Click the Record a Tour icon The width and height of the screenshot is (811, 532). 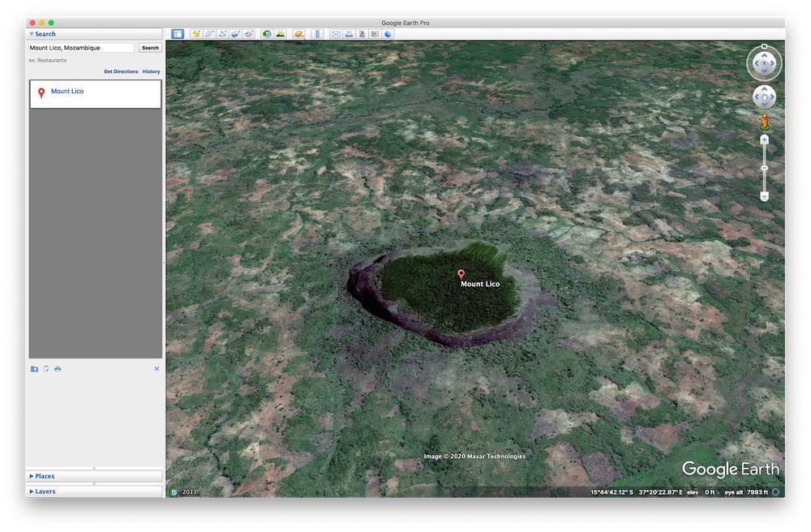point(248,34)
